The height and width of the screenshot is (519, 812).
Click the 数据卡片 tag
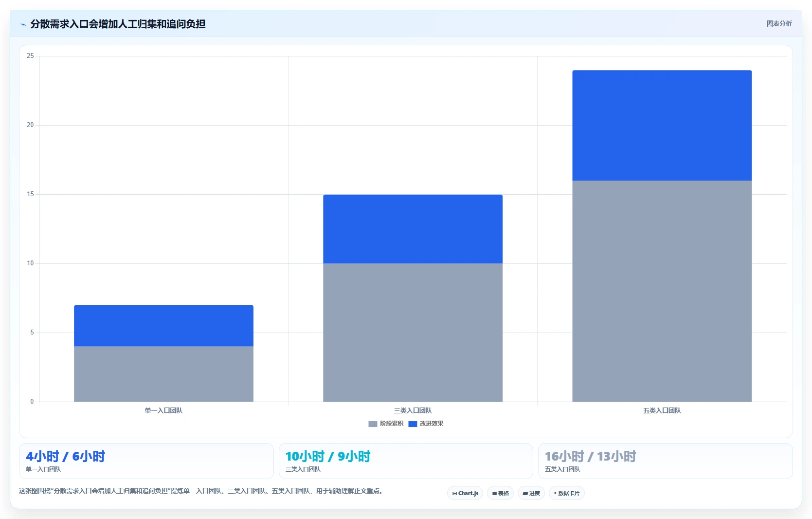(x=567, y=493)
